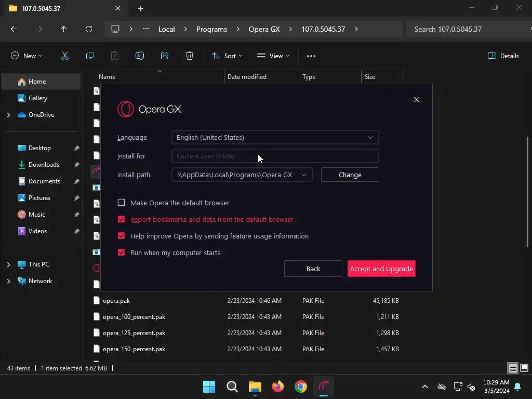Image resolution: width=532 pixels, height=399 pixels.
Task: Click the Share icon in Explorer toolbar
Action: (x=165, y=56)
